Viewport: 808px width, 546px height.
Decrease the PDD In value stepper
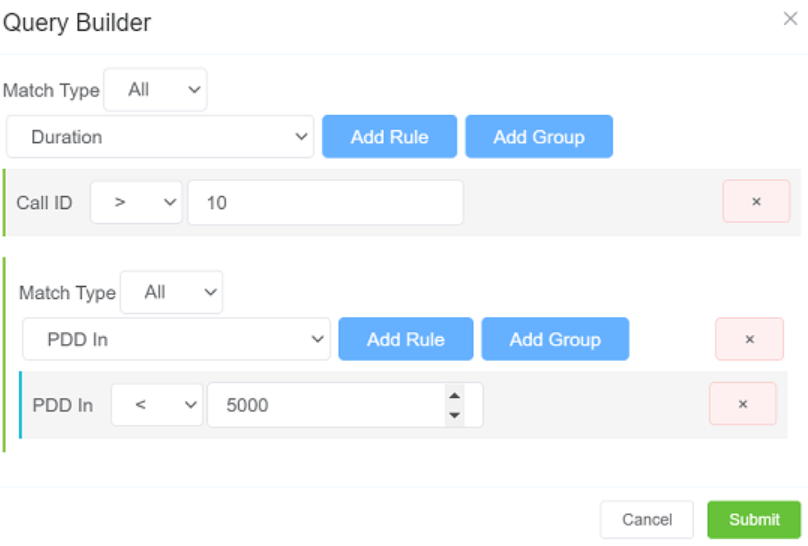point(455,414)
